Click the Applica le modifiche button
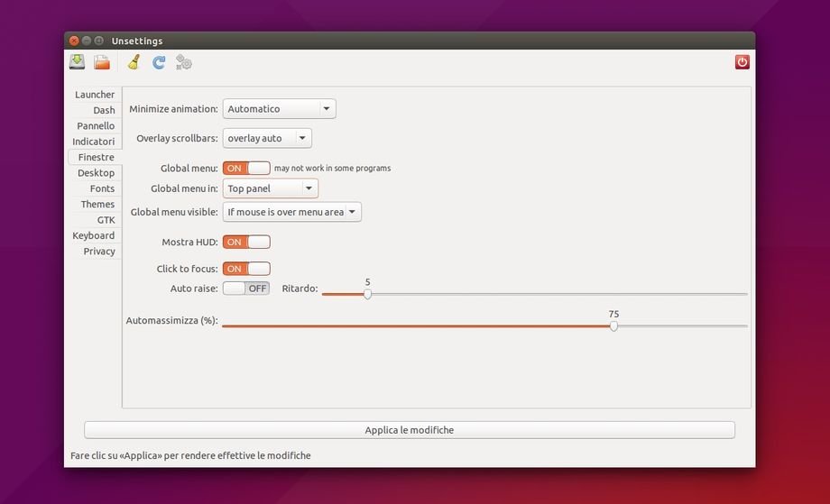 pos(410,430)
